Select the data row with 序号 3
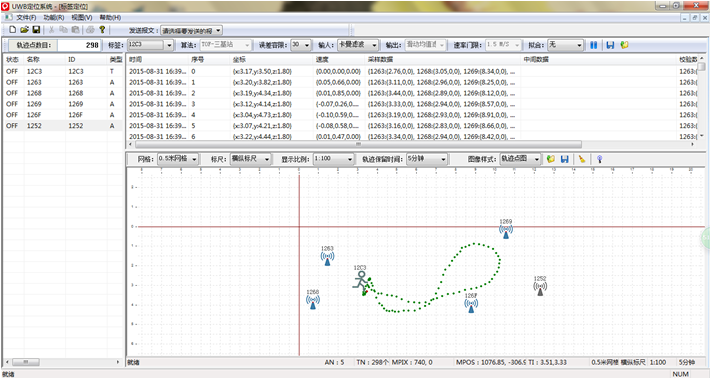This screenshot has width=711, height=379. click(413, 104)
